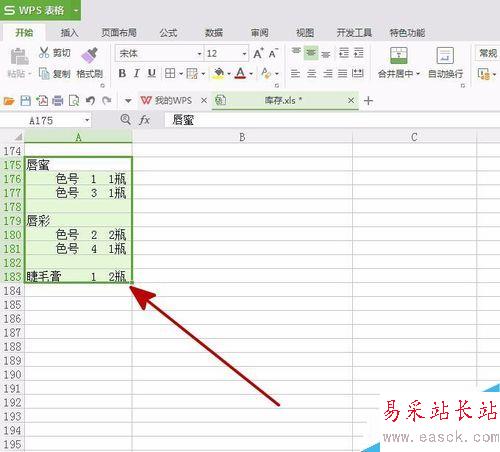The width and height of the screenshot is (500, 452).
Task: Click the Borders icon
Action: 170,73
